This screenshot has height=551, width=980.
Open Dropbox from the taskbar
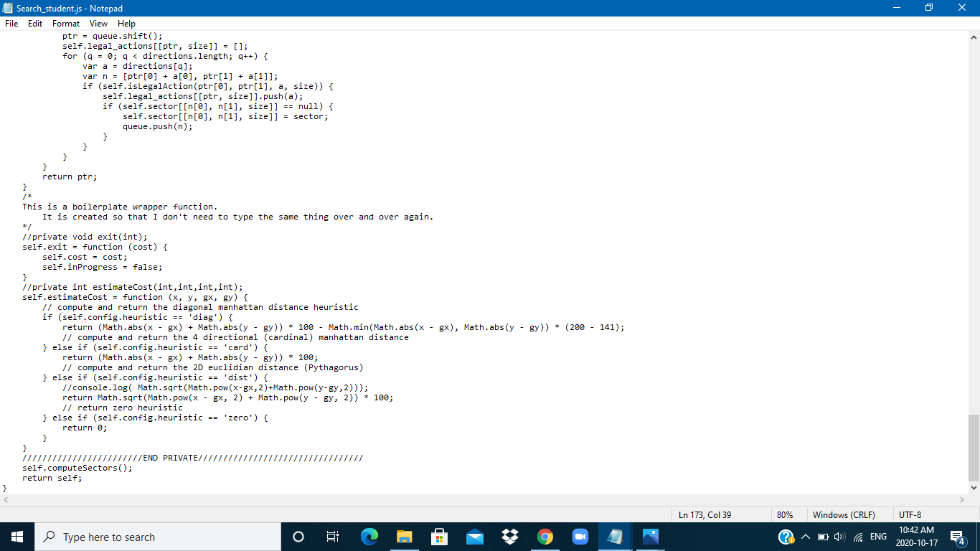click(509, 537)
